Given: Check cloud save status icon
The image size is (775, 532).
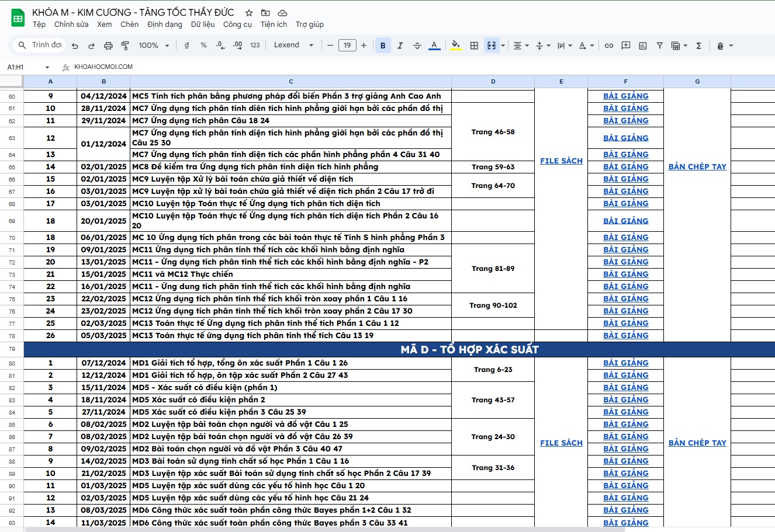Looking at the screenshot, I should [282, 13].
